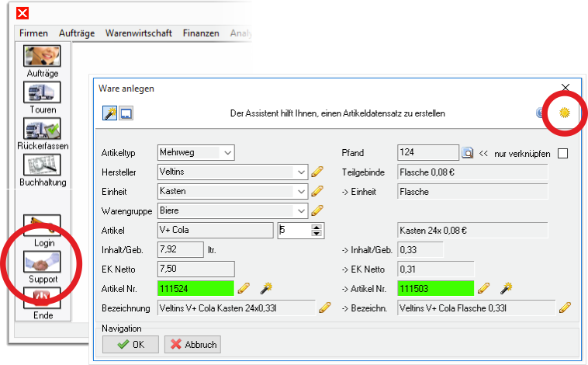The image size is (588, 365).
Task: Cancel with the Abbruch button
Action: pos(192,344)
